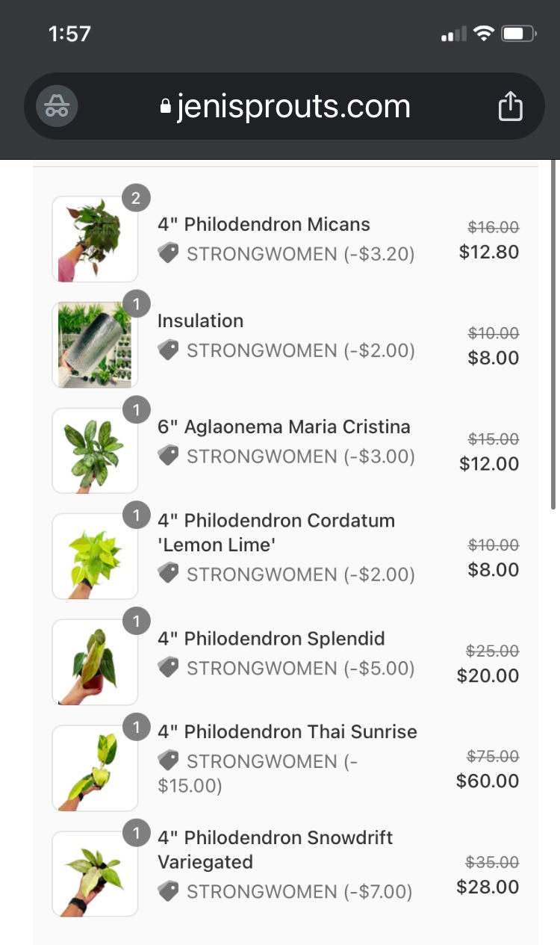Open the Insulation product thumbnail

(x=95, y=344)
